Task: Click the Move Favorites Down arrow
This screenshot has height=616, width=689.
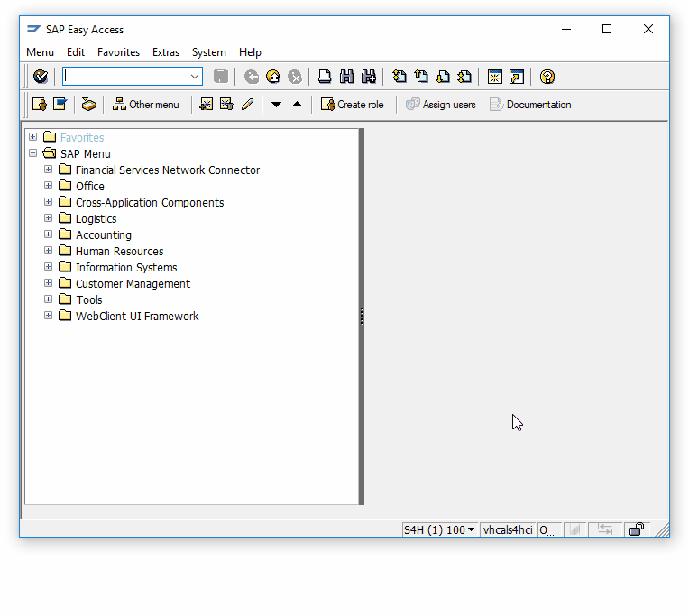Action: (x=276, y=104)
